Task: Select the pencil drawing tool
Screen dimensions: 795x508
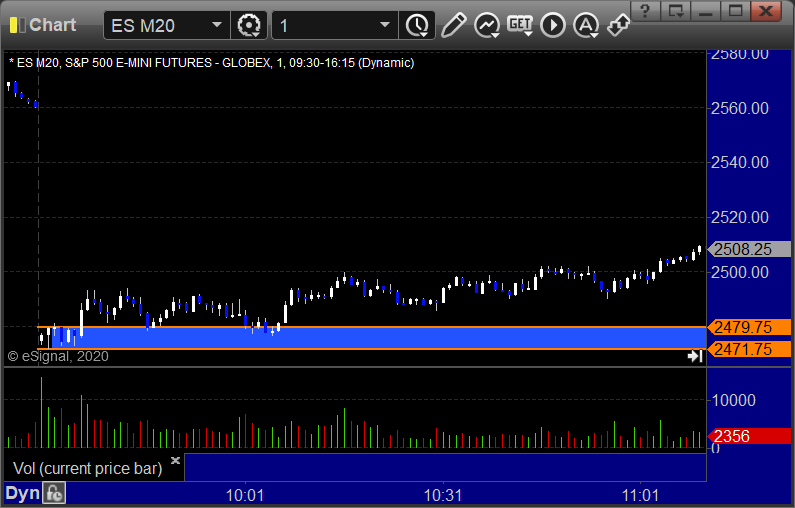Action: pos(453,25)
